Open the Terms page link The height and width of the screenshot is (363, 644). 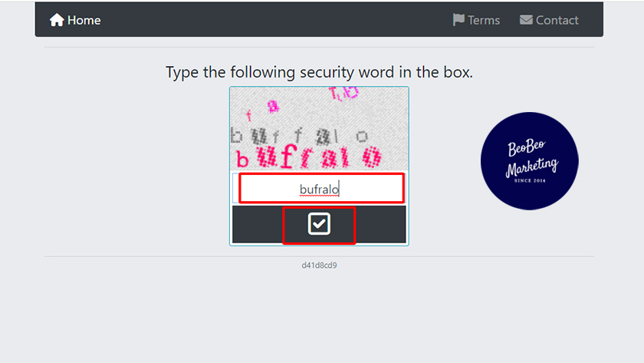click(x=484, y=20)
